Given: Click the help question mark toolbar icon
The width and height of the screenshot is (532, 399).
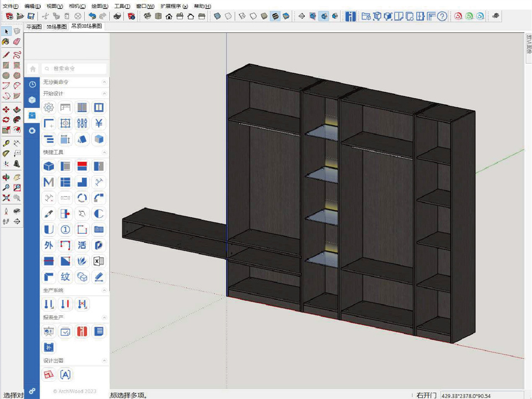Looking at the screenshot, I should [442, 17].
